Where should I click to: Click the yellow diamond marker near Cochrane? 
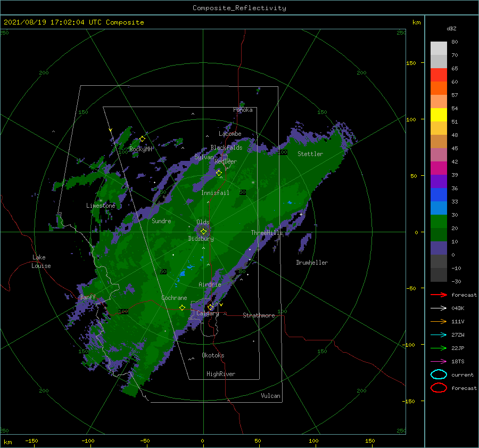pos(183,308)
